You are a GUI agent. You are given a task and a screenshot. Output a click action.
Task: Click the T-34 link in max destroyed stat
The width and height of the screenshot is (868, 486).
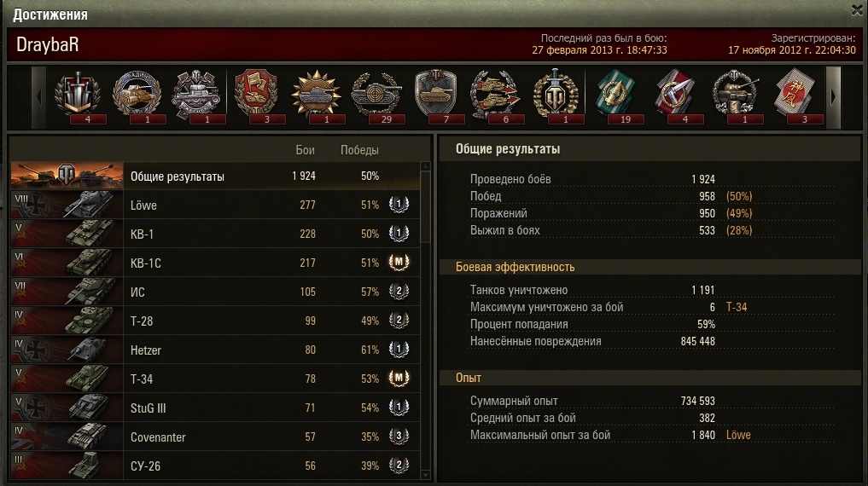[737, 307]
